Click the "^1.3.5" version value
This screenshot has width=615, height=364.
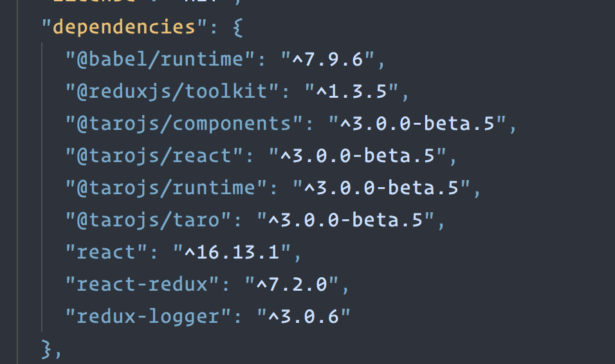point(351,92)
